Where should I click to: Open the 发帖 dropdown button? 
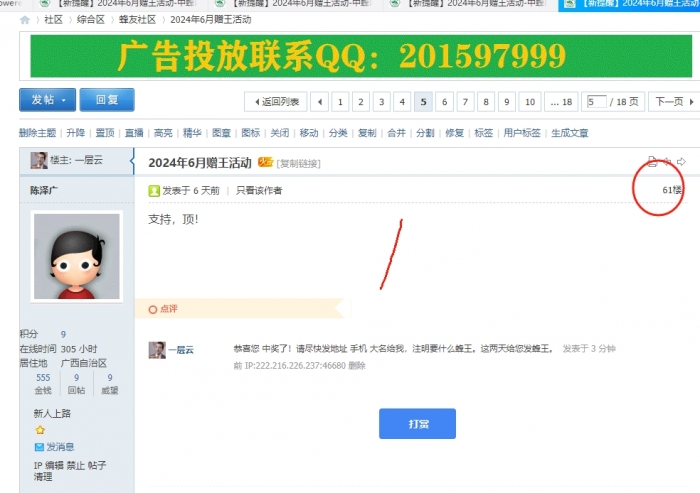(x=47, y=100)
